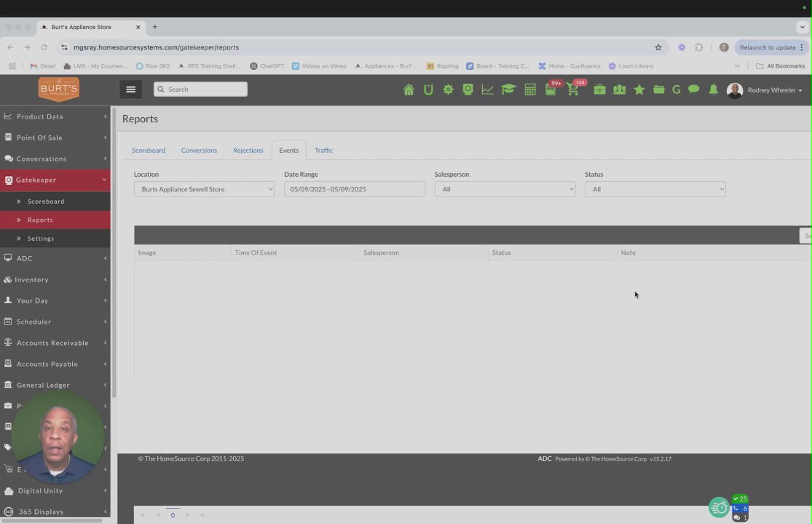Expand General Ledger sidebar section

(x=55, y=386)
